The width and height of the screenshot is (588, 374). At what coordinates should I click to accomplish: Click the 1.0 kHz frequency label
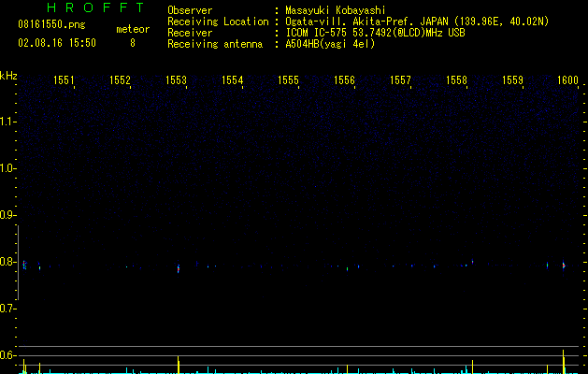(x=7, y=168)
